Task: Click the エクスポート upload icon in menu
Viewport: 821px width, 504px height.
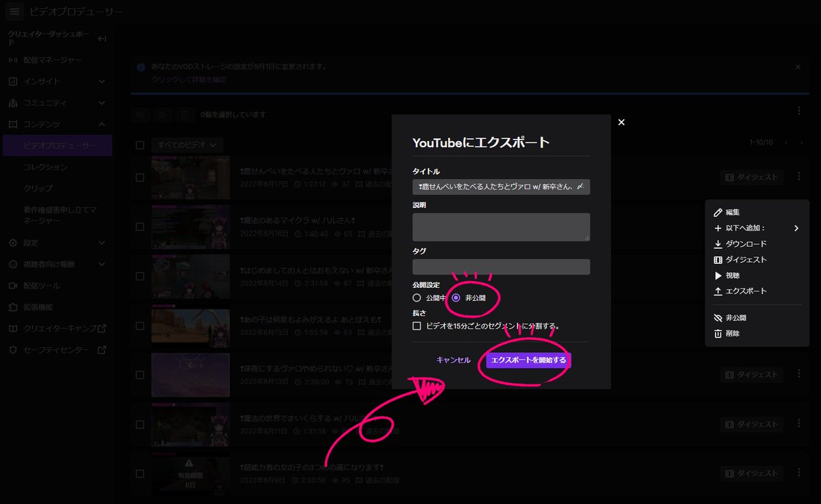Action: [718, 291]
